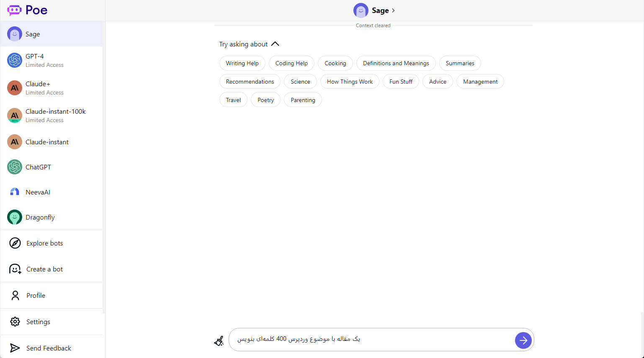Screen dimensions: 644x358
Task: Open Create a bot menu entry
Action: (52, 269)
